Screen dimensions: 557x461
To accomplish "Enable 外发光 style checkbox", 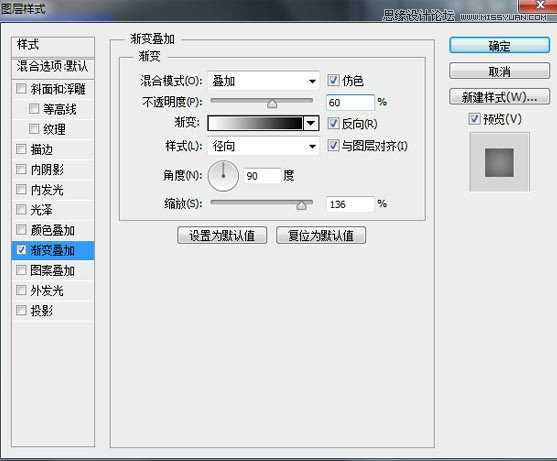I will click(x=21, y=290).
